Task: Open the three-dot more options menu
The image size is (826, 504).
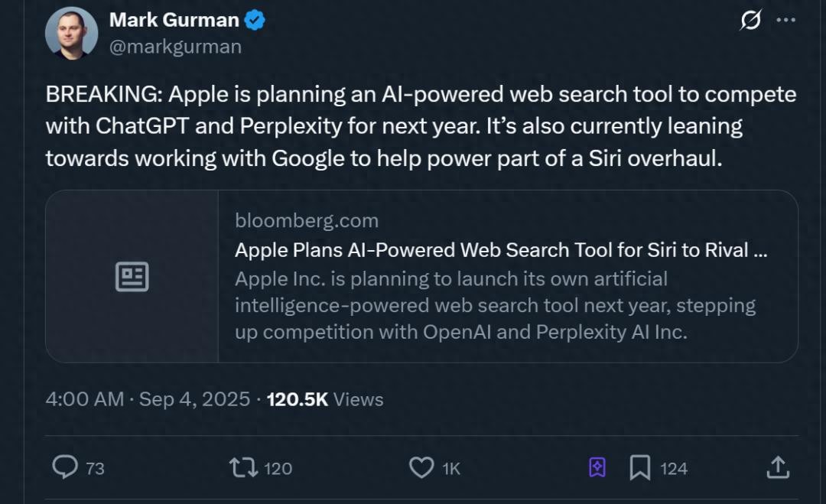Action: pyautogui.click(x=785, y=21)
